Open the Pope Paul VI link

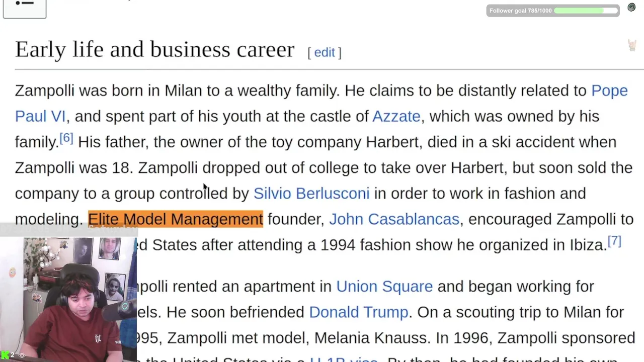609,91
